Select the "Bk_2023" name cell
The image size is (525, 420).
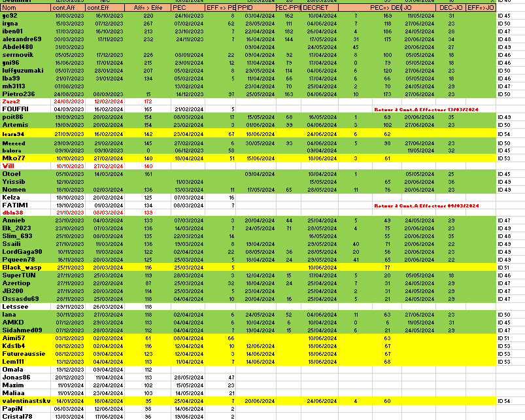coord(25,228)
